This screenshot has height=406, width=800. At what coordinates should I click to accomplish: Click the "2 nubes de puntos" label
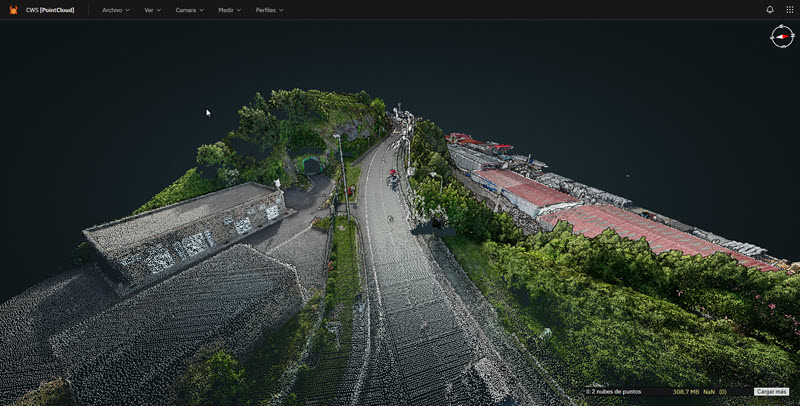tap(615, 392)
